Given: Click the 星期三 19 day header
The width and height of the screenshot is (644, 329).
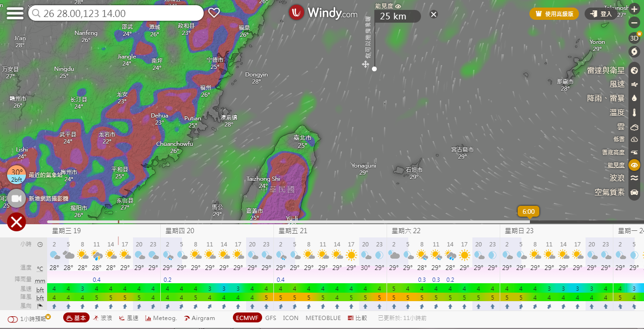Looking at the screenshot, I should pos(66,231).
